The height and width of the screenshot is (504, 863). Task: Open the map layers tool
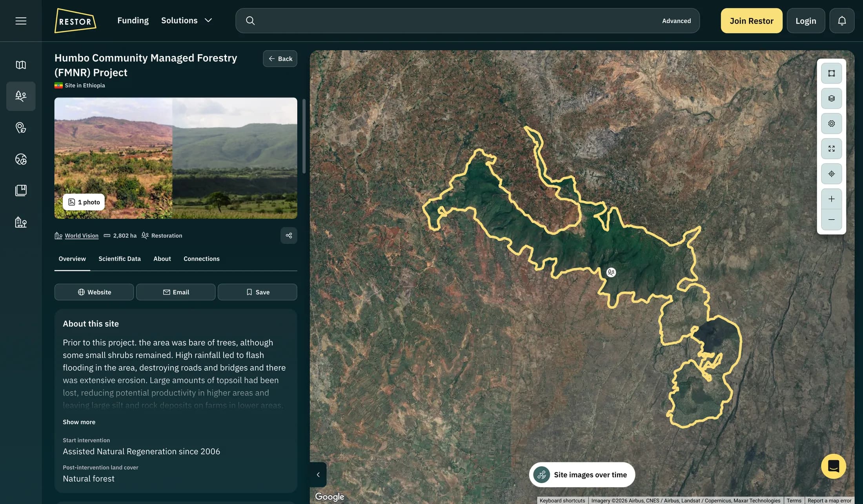[x=831, y=98]
